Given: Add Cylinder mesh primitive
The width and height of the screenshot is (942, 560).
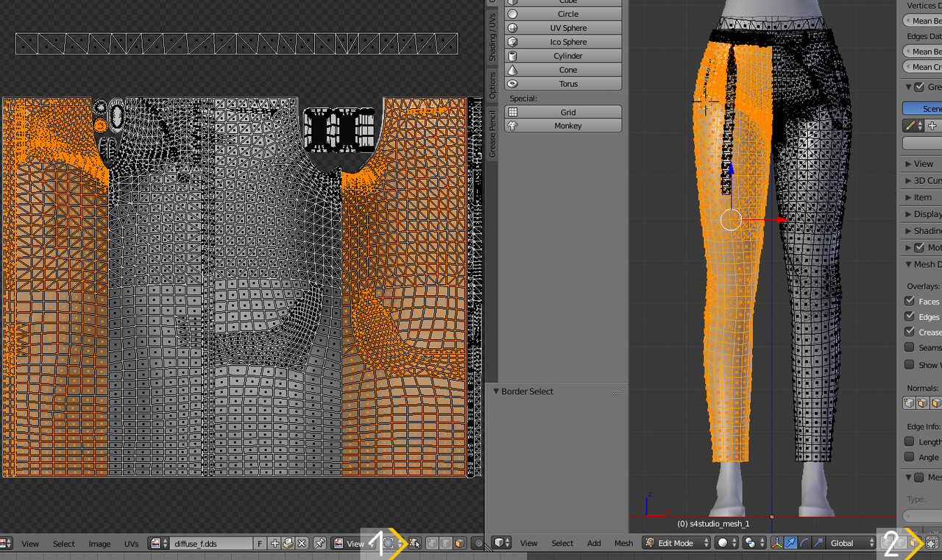Looking at the screenshot, I should click(563, 56).
